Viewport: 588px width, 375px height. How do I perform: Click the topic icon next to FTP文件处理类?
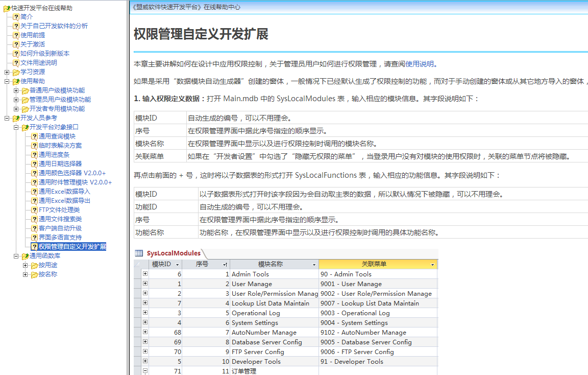click(x=34, y=210)
